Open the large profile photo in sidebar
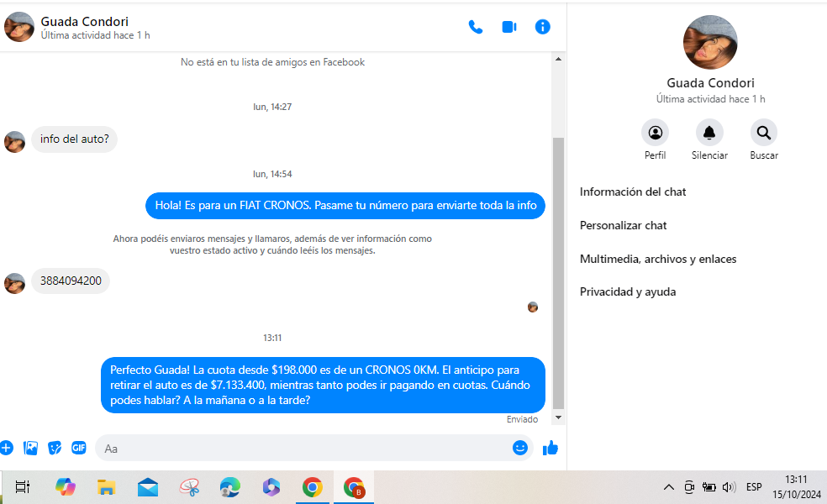This screenshot has height=504, width=827. click(710, 42)
